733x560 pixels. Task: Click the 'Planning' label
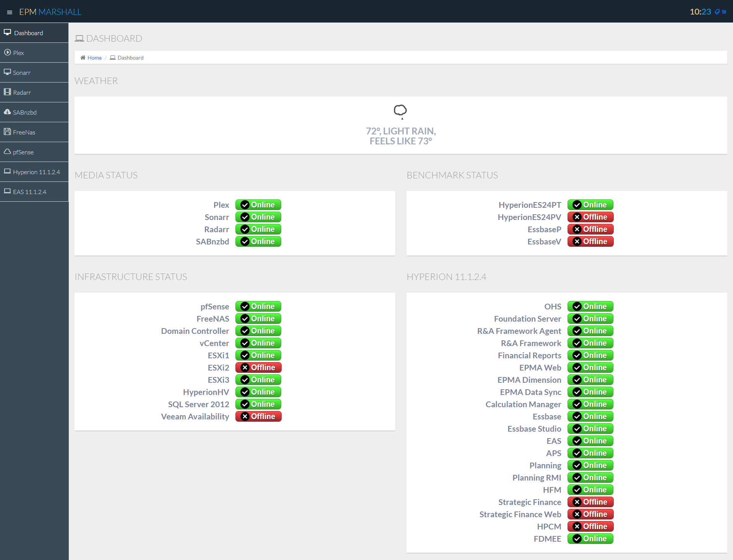click(x=545, y=465)
